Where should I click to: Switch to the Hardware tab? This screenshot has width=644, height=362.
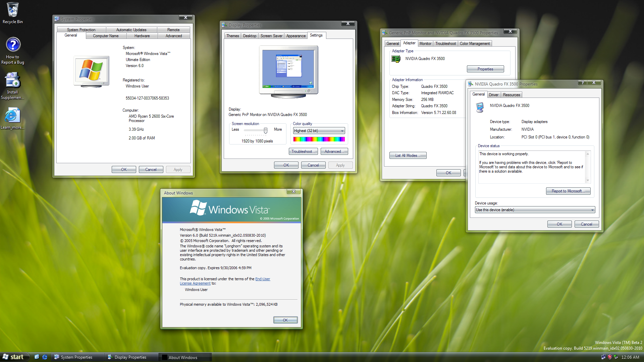coord(142,36)
